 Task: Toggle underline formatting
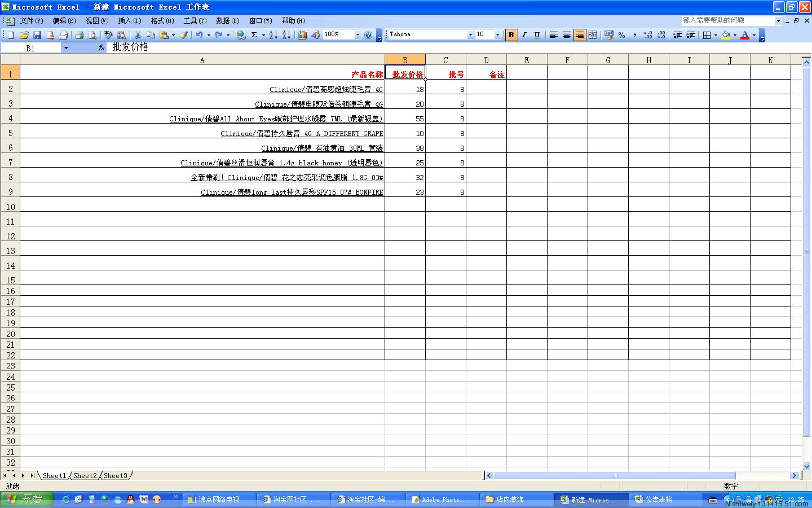[x=537, y=35]
